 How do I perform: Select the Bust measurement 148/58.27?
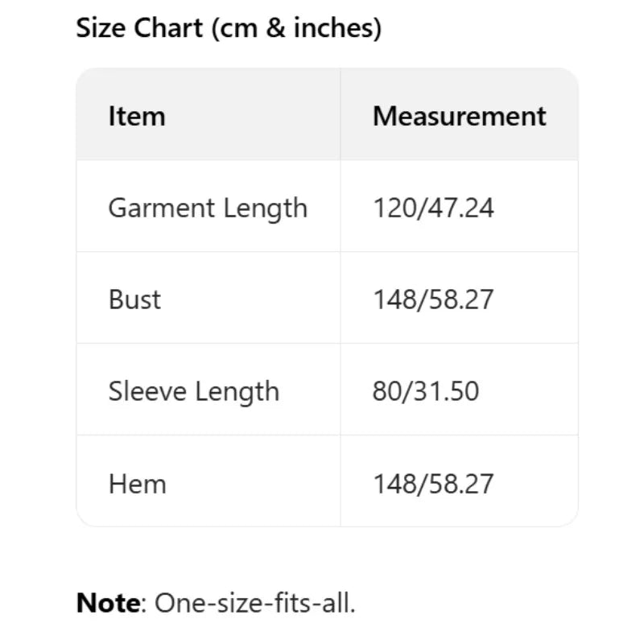[433, 299]
